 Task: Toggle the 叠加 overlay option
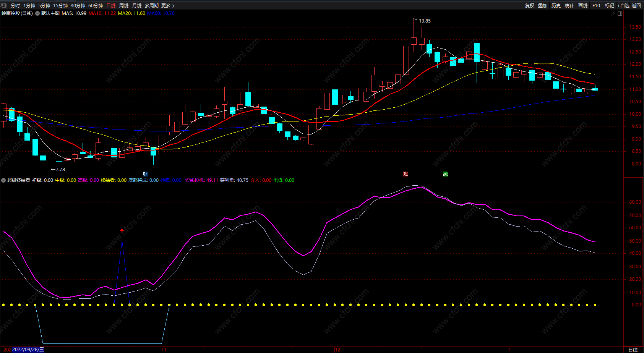coord(543,6)
